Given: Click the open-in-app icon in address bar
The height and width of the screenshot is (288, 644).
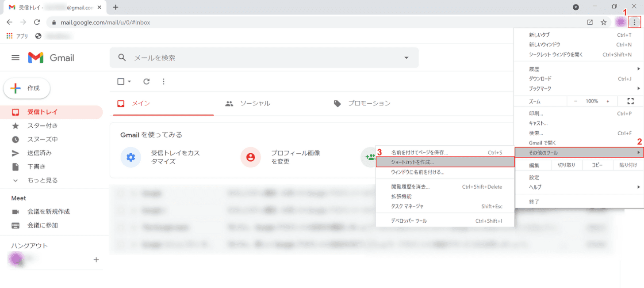Looking at the screenshot, I should [x=590, y=22].
